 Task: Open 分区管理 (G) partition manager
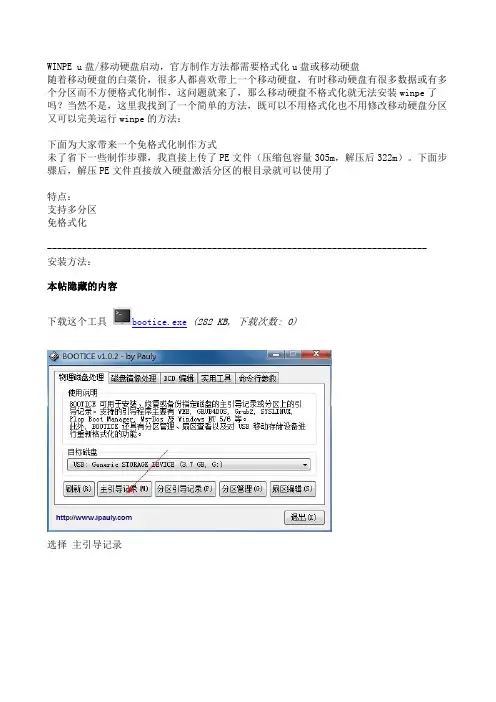coord(242,489)
